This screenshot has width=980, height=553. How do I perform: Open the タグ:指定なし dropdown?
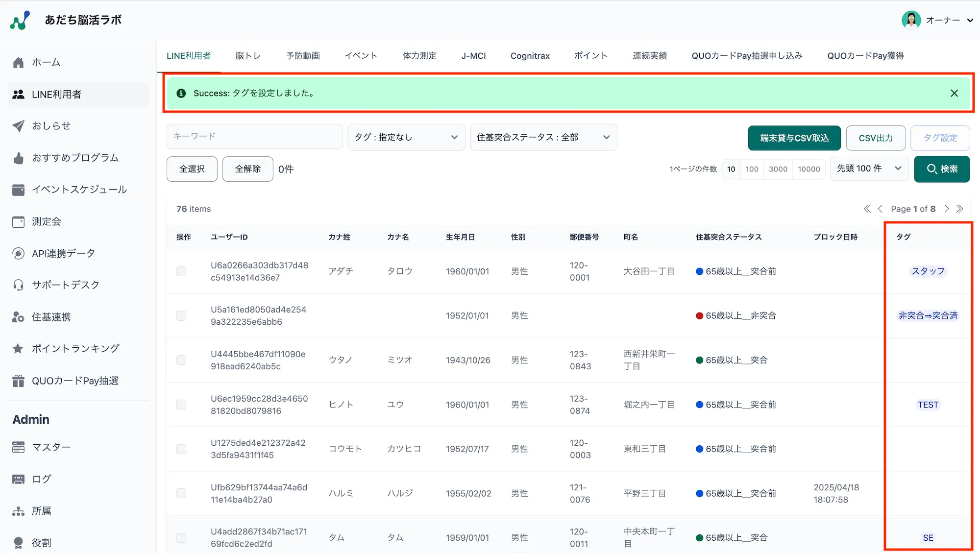tap(406, 137)
